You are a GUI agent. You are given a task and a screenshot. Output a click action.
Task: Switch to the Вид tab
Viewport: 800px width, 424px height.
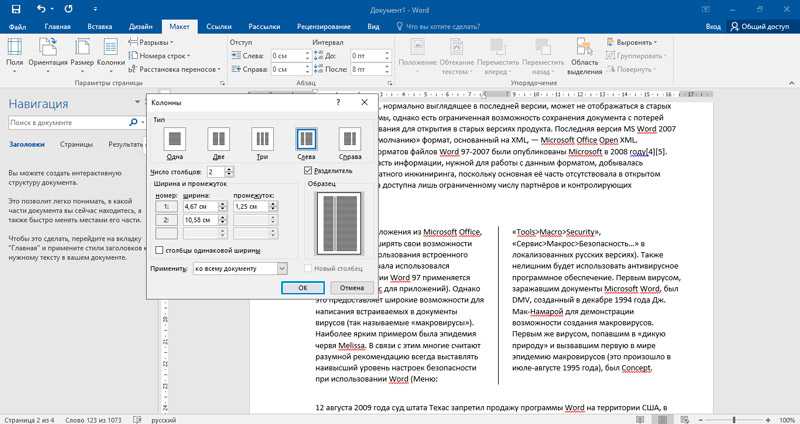click(373, 27)
